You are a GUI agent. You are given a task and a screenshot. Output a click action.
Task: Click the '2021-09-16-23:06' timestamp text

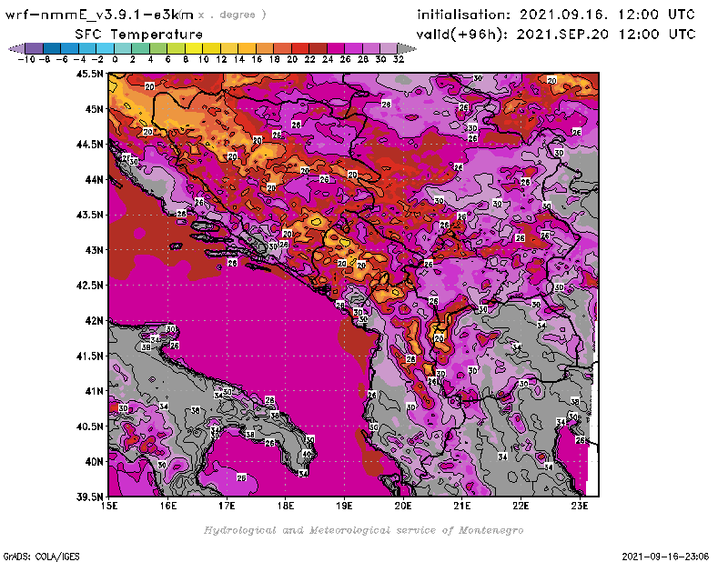coord(665,556)
